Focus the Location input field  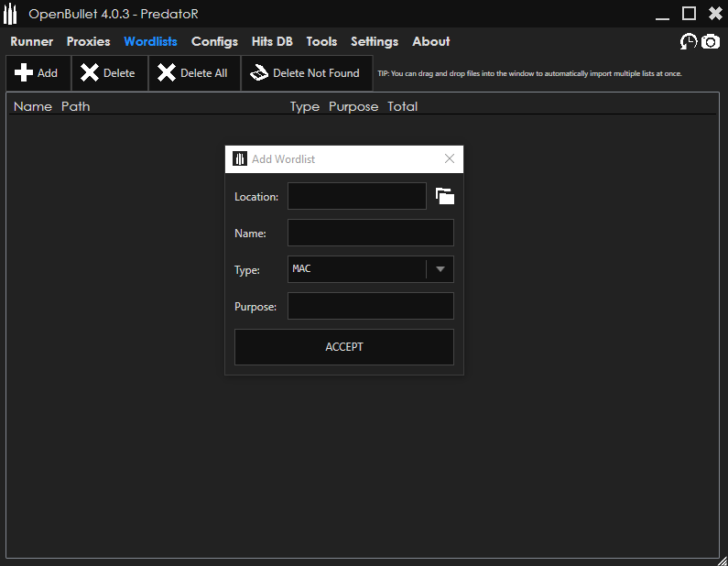pos(356,196)
